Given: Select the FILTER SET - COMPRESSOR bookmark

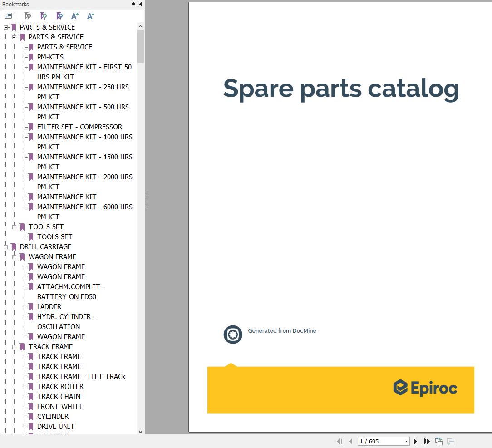Looking at the screenshot, I should [80, 127].
